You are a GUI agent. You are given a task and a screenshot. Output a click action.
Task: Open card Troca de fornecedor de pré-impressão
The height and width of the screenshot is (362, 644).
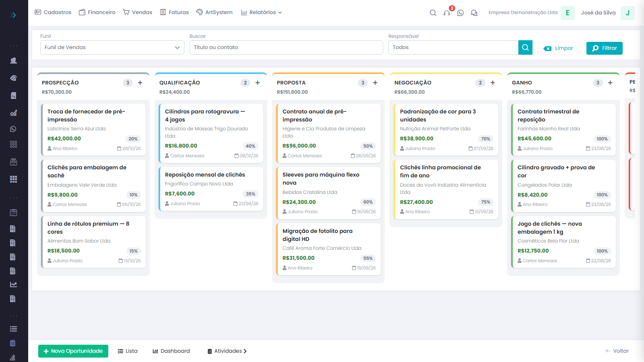(93, 130)
